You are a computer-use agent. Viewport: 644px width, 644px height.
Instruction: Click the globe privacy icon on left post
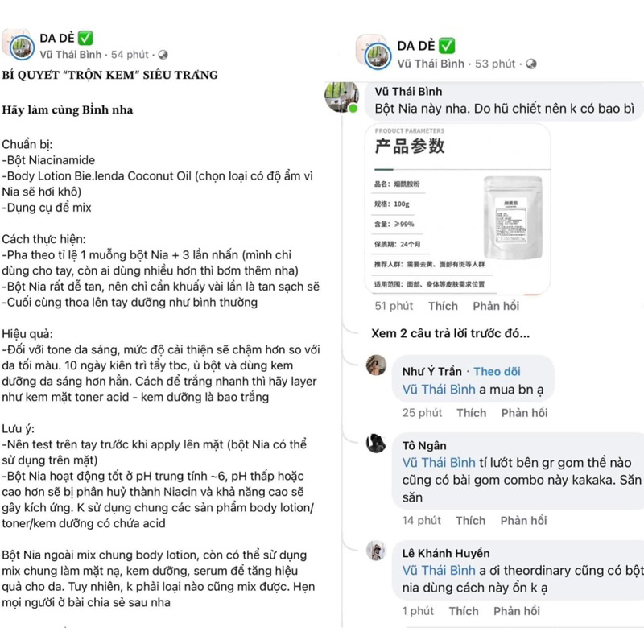click(163, 55)
